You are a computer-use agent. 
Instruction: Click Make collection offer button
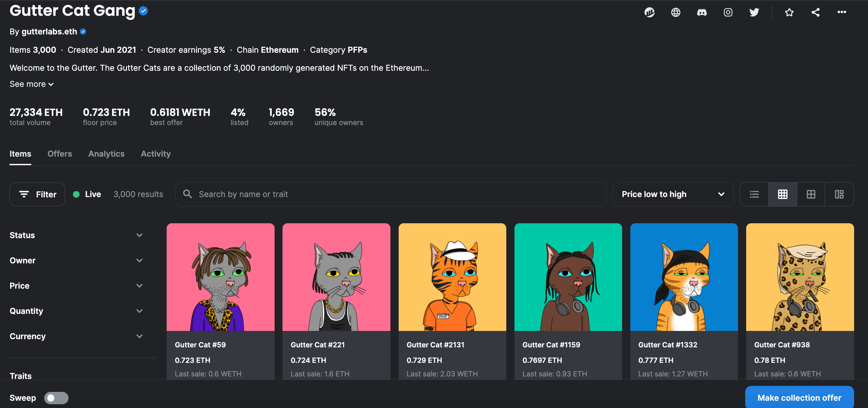coord(799,398)
